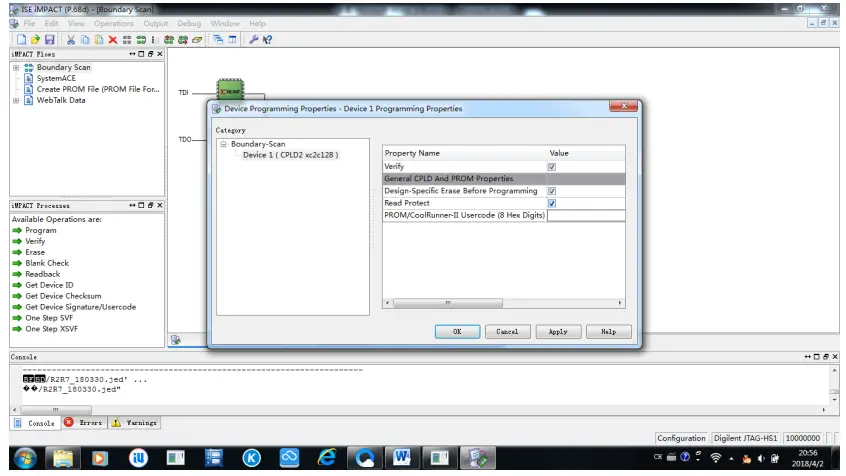This screenshot has width=846, height=476.
Task: Open a project with the folder icon
Action: pos(35,39)
